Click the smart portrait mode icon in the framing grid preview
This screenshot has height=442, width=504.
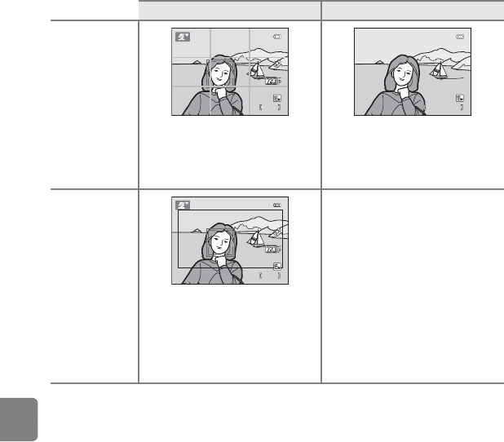[x=183, y=37]
